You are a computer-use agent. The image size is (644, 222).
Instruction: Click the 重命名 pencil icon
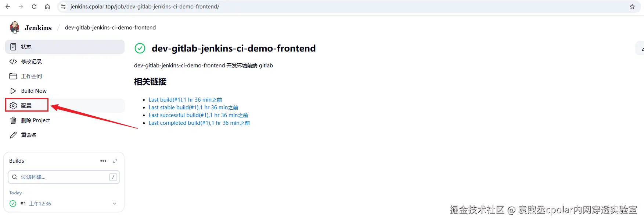13,135
